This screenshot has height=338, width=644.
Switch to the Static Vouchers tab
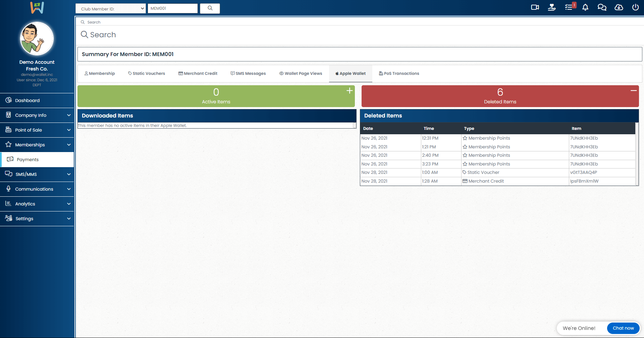coord(147,74)
